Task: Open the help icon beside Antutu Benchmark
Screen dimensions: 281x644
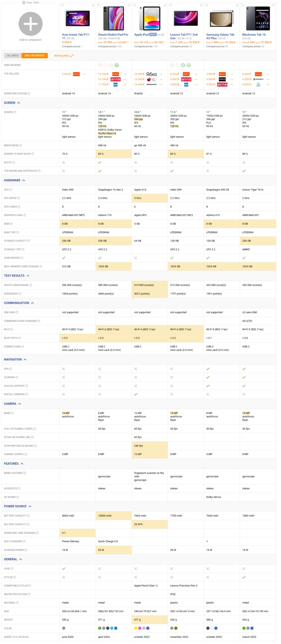Action: (30, 285)
